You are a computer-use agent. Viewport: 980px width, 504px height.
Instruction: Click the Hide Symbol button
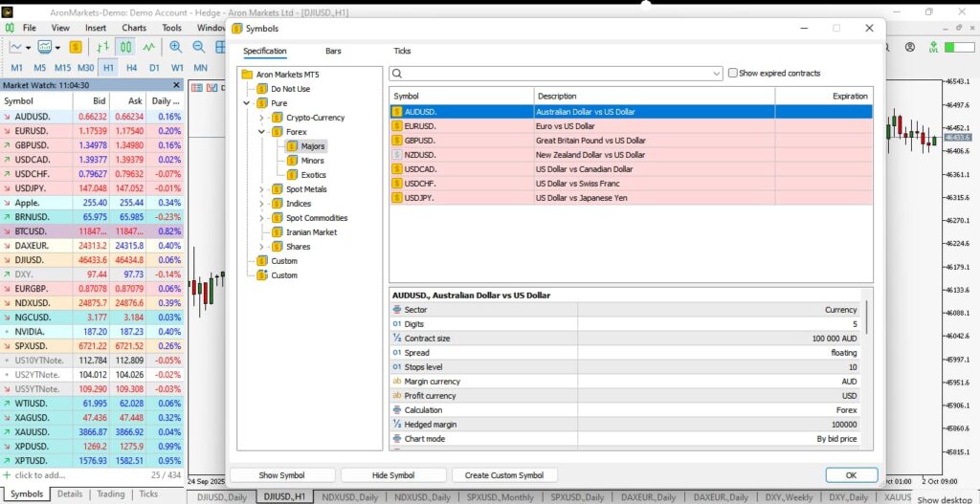pyautogui.click(x=393, y=475)
